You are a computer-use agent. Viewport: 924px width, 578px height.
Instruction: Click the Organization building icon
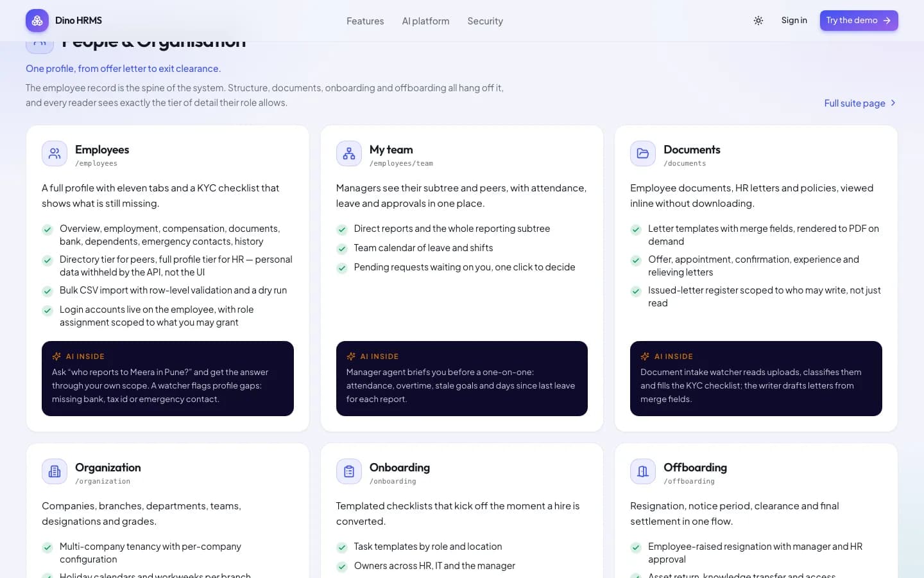point(55,471)
